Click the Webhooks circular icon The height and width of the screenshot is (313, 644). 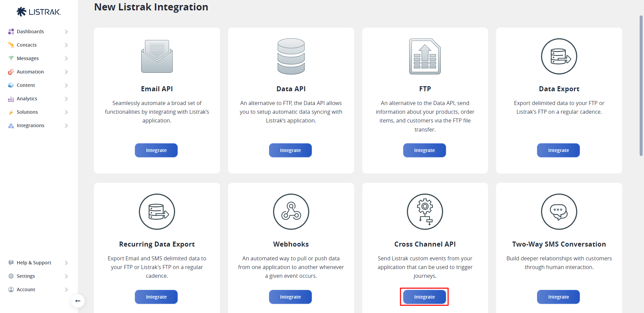coord(291,212)
